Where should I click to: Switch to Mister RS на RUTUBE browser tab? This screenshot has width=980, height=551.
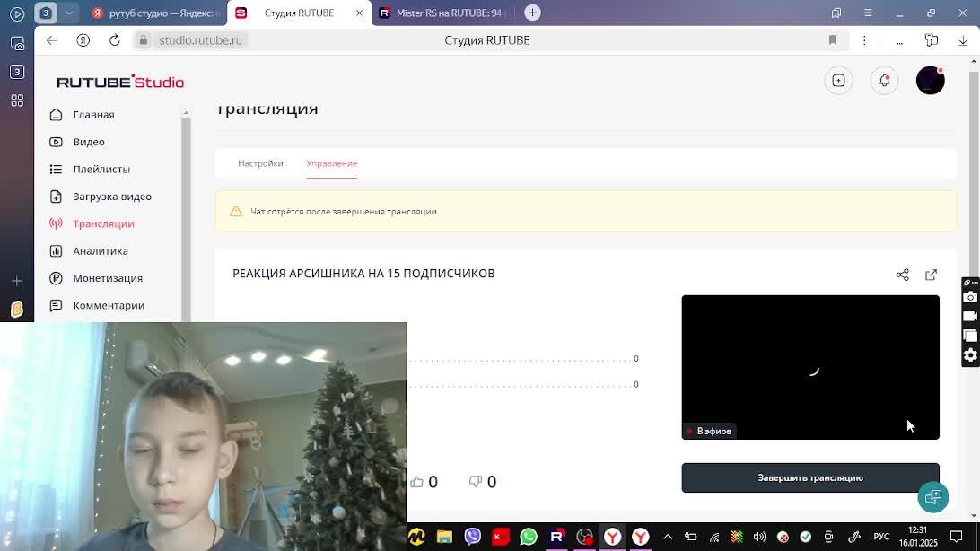click(441, 13)
